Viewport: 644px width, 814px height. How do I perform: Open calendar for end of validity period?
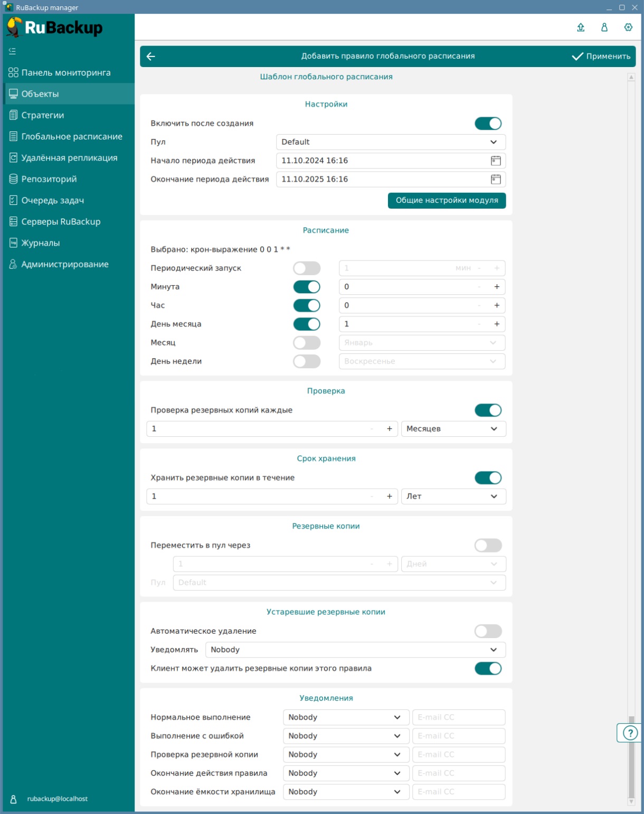[x=496, y=179]
